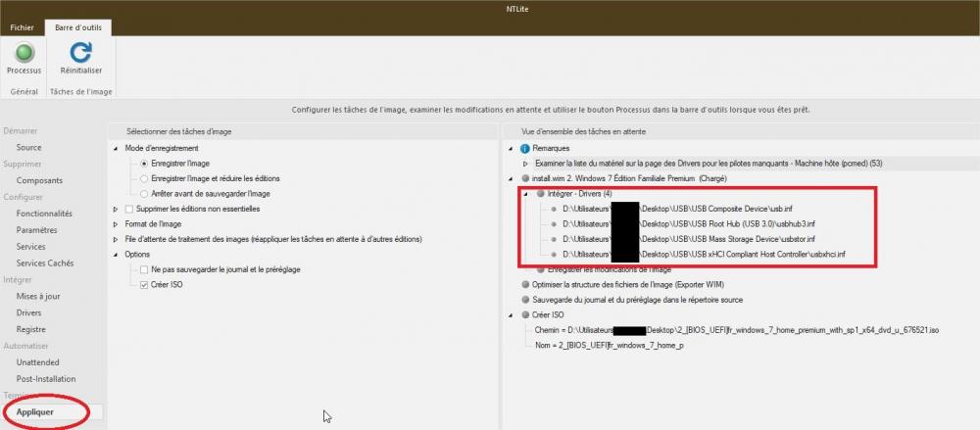The width and height of the screenshot is (980, 430).
Task: Collapse the Remarques node
Action: tap(512, 149)
